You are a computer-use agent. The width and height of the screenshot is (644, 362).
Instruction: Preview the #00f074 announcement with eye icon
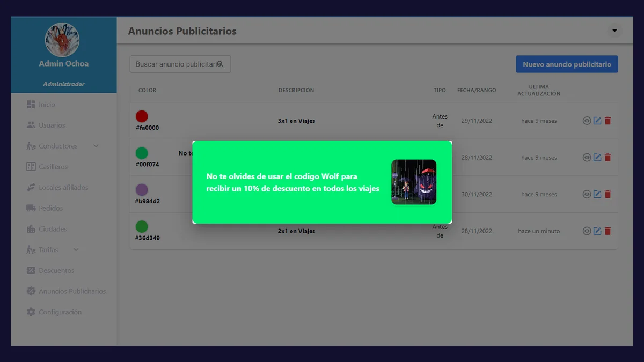tap(587, 158)
